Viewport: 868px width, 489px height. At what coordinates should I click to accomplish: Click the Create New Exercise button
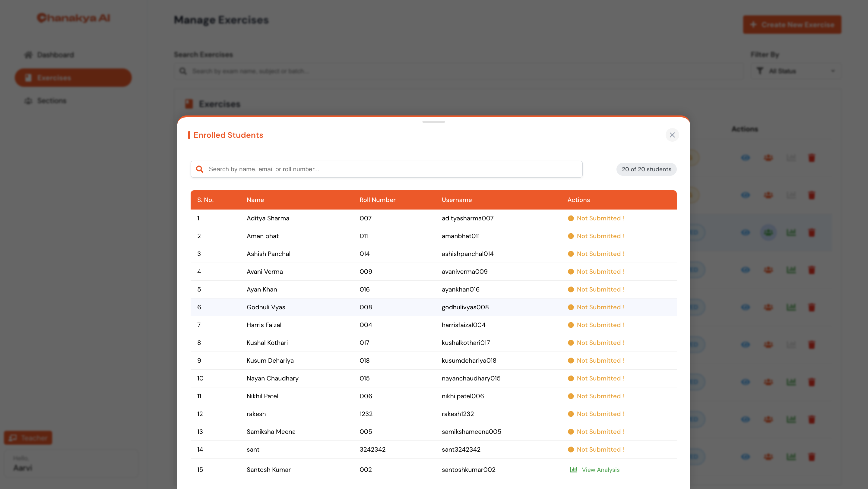[792, 25]
